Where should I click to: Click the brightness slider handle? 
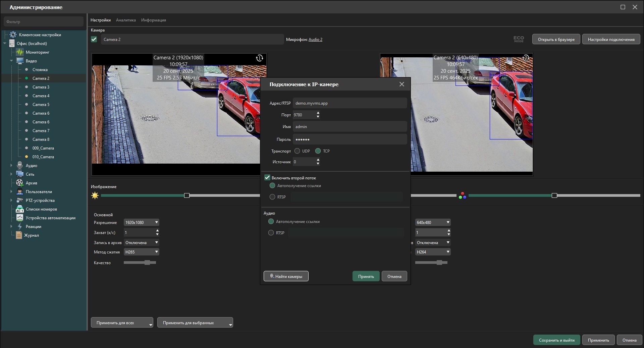187,195
